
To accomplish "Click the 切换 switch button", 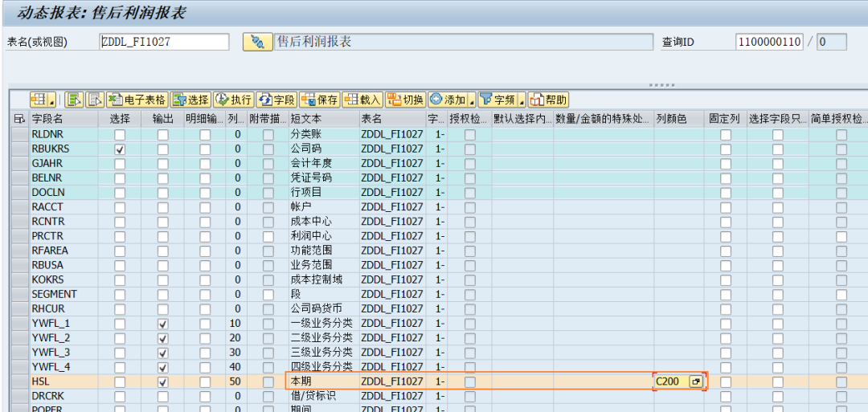I will pyautogui.click(x=405, y=100).
